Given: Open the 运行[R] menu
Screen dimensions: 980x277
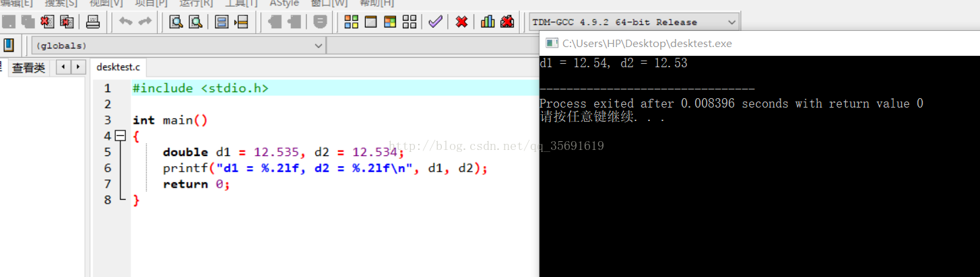Looking at the screenshot, I should pos(196,3).
